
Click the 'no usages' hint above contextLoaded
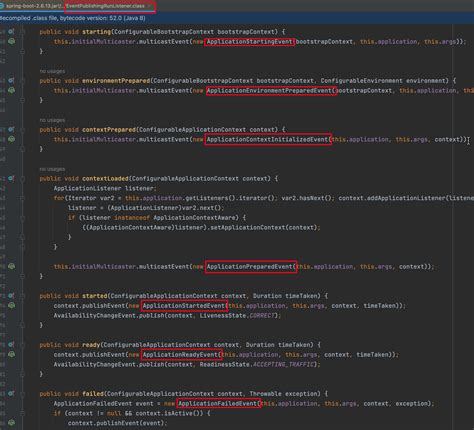pyautogui.click(x=52, y=169)
